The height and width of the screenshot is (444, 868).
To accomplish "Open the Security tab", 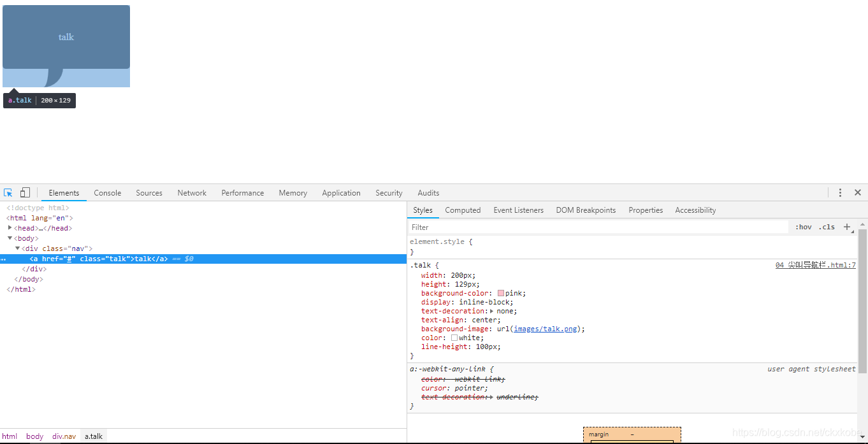I will 389,193.
